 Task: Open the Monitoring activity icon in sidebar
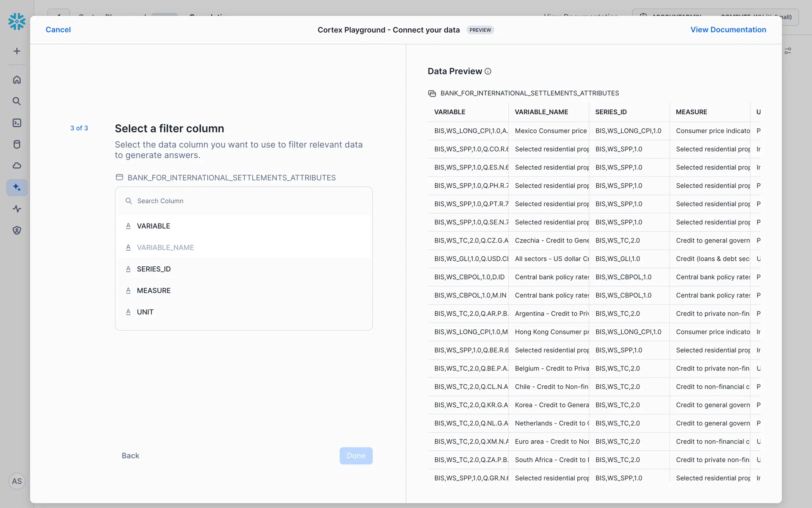click(x=17, y=209)
